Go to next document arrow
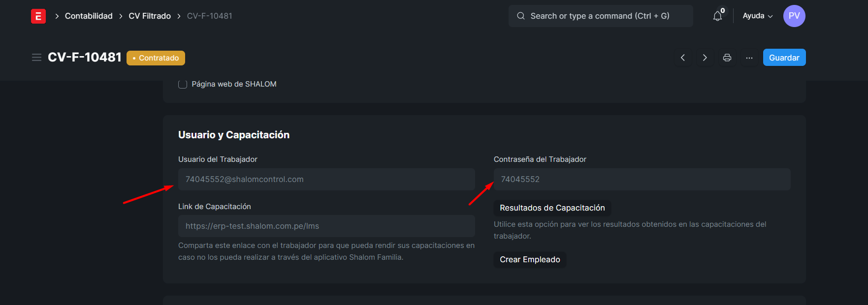This screenshot has height=305, width=868. coord(705,58)
